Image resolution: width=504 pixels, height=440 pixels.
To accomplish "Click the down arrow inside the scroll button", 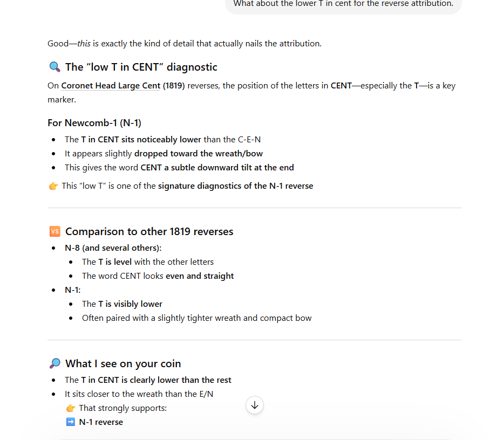I will [254, 405].
